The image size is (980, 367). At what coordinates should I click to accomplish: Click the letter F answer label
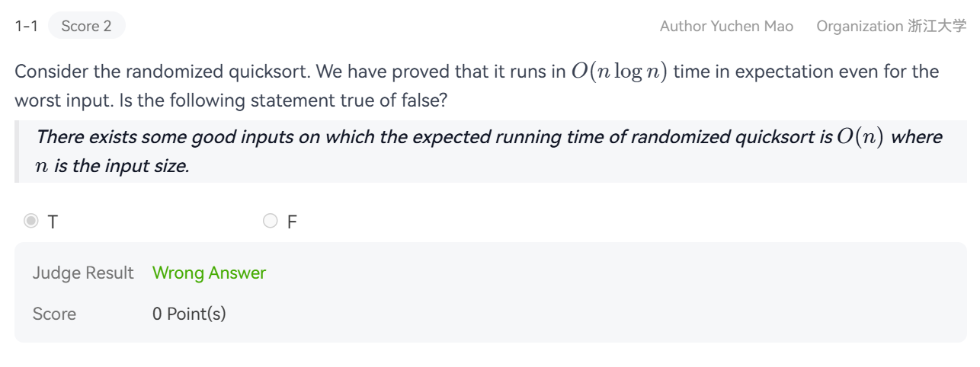(292, 222)
